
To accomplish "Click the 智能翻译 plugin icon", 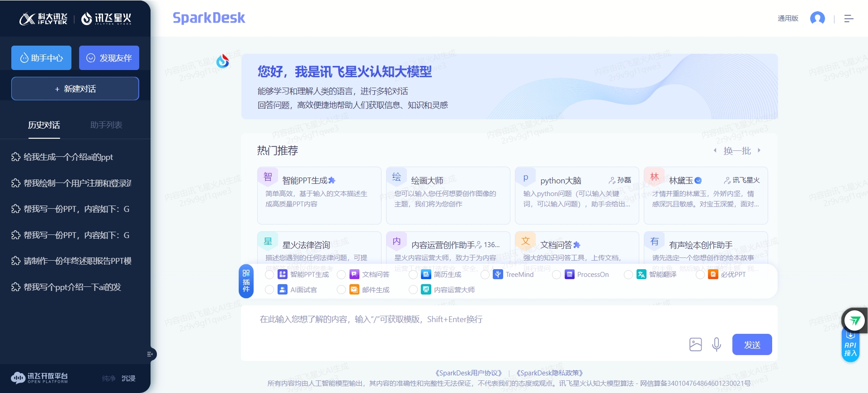I will click(x=642, y=274).
